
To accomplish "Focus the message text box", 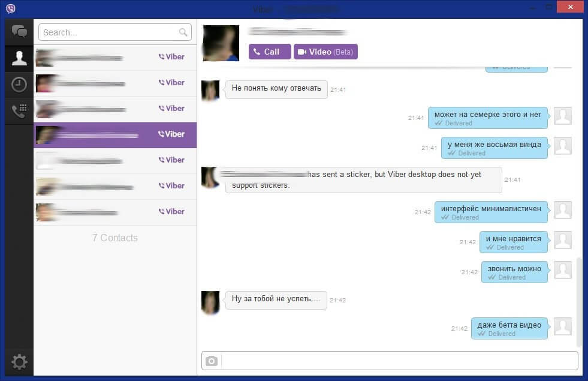I will pos(399,361).
